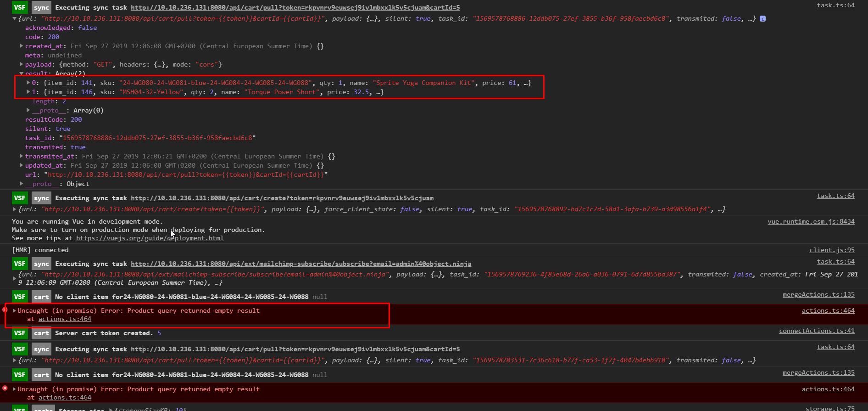
Task: Click the sync badge on the mailchimp-subscribe row
Action: coord(41,264)
